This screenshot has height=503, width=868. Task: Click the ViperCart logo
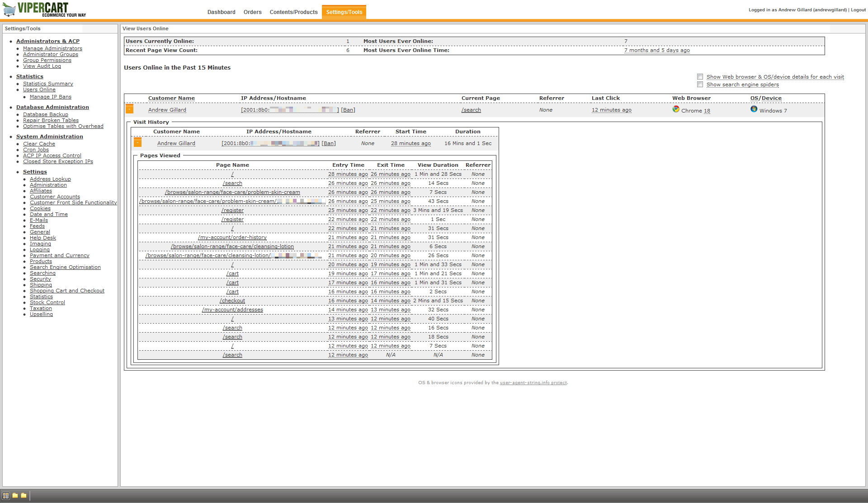tap(44, 9)
